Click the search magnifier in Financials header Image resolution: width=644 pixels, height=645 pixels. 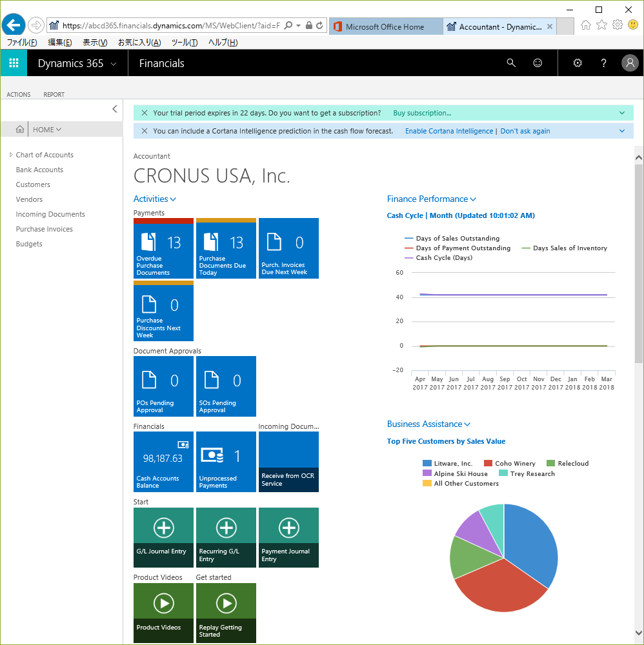click(x=511, y=63)
